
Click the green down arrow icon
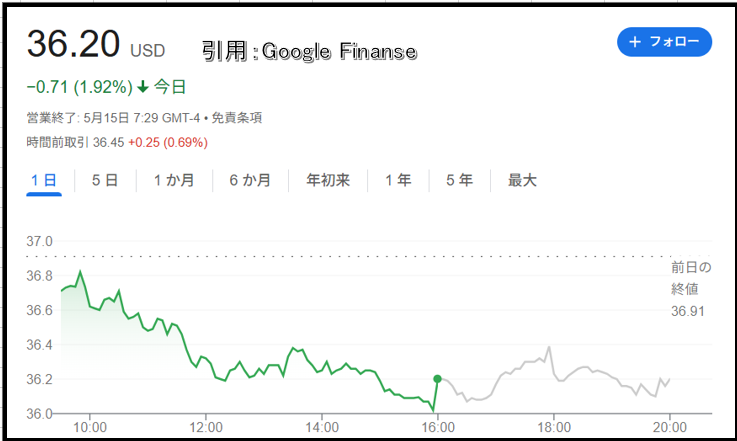[x=143, y=87]
